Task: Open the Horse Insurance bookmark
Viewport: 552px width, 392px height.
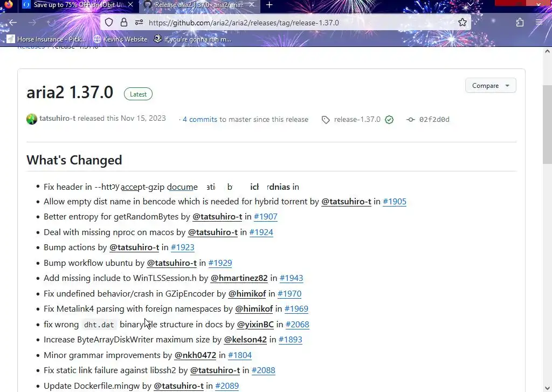Action: (46, 39)
